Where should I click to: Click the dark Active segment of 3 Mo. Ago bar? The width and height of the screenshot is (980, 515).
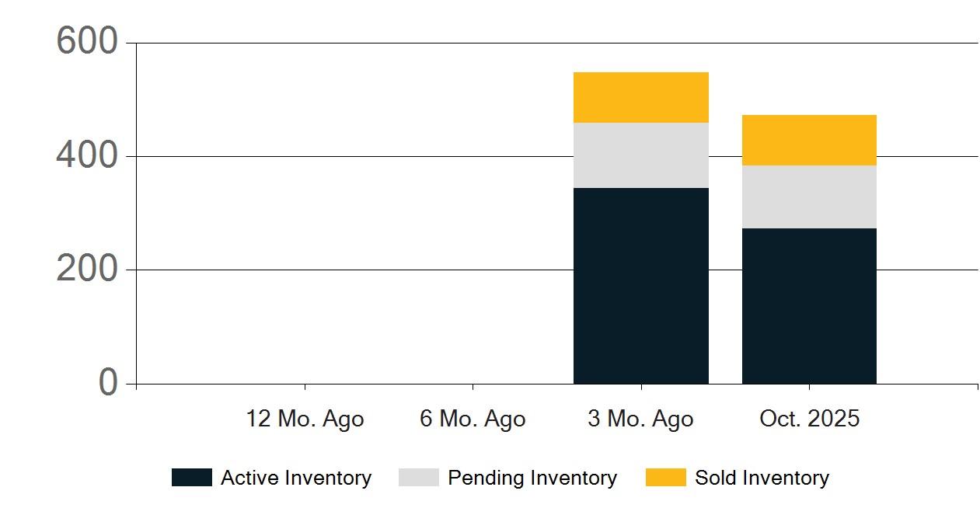[640, 286]
